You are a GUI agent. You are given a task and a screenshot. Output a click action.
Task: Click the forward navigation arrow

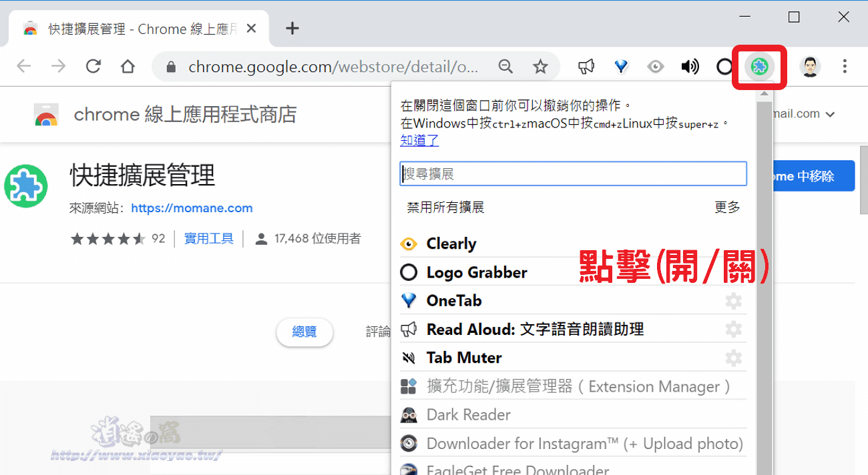click(59, 66)
